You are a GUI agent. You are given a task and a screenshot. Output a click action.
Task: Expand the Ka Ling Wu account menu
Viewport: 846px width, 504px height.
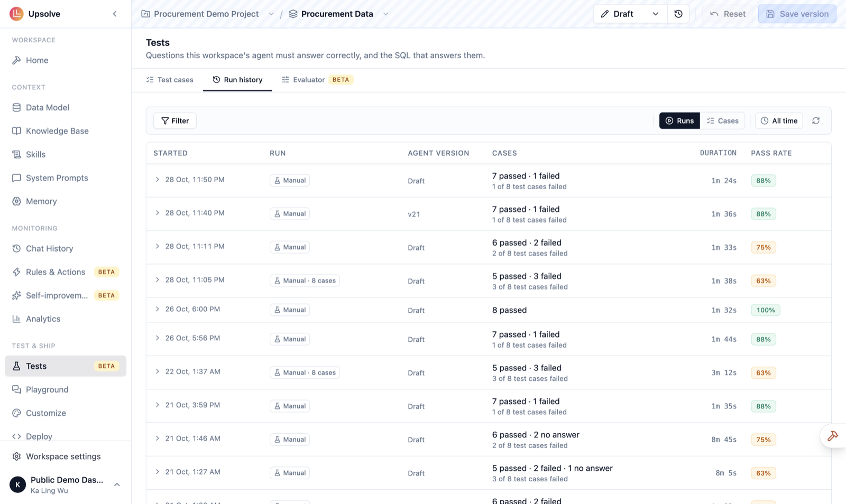click(117, 484)
